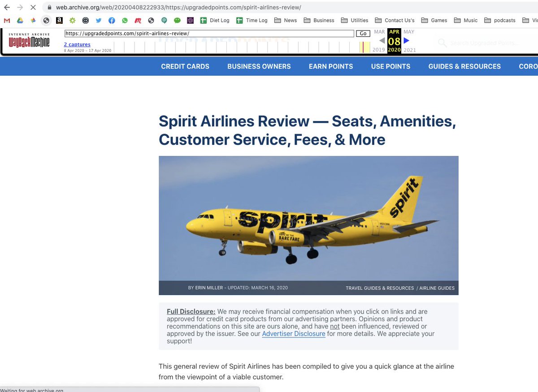The width and height of the screenshot is (538, 392).
Task: Open the Time Log spreadsheet bookmark
Action: 252,20
